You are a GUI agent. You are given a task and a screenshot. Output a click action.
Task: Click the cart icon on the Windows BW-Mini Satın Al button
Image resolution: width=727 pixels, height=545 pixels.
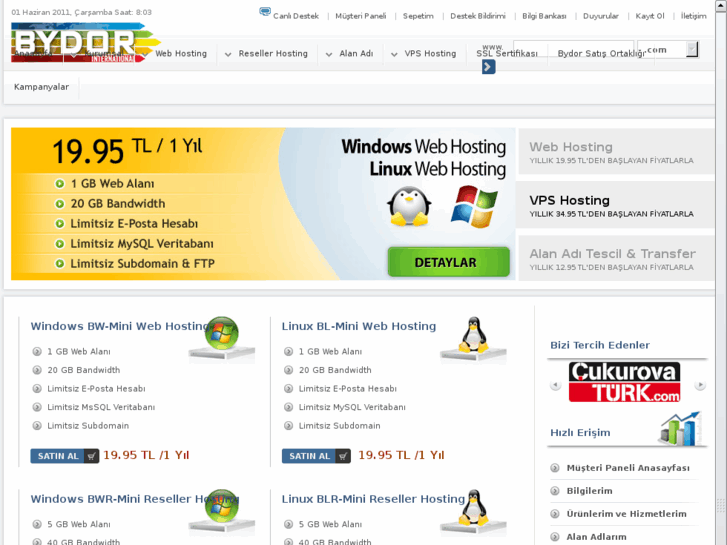point(92,456)
